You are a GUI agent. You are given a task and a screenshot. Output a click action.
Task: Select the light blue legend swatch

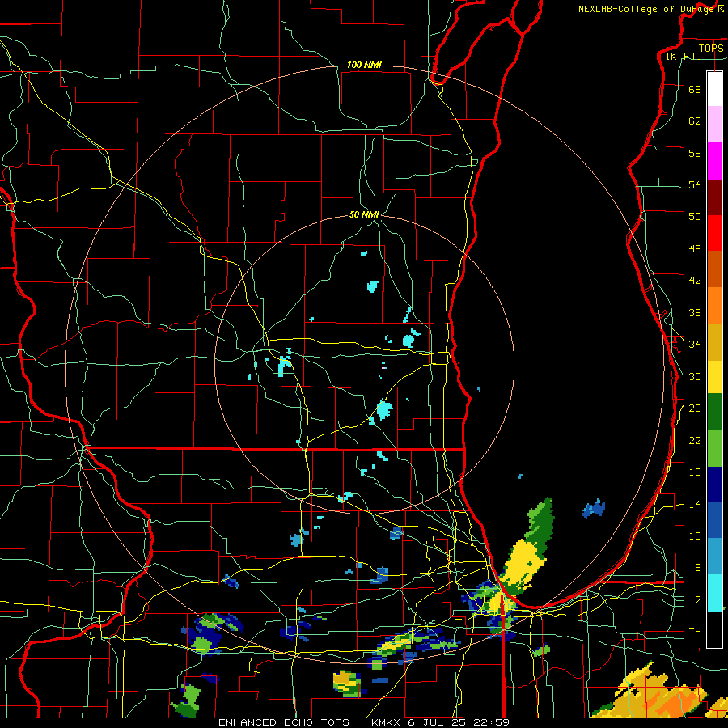pyautogui.click(x=714, y=557)
